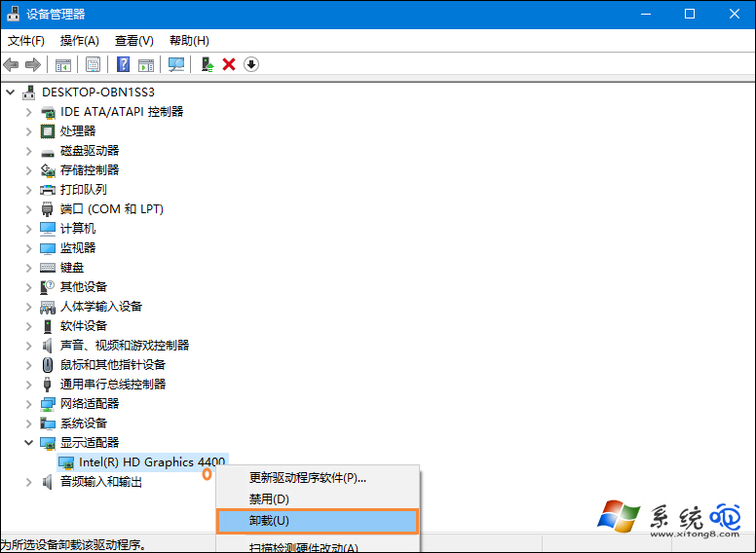Click the disk drive icon

pos(48,152)
